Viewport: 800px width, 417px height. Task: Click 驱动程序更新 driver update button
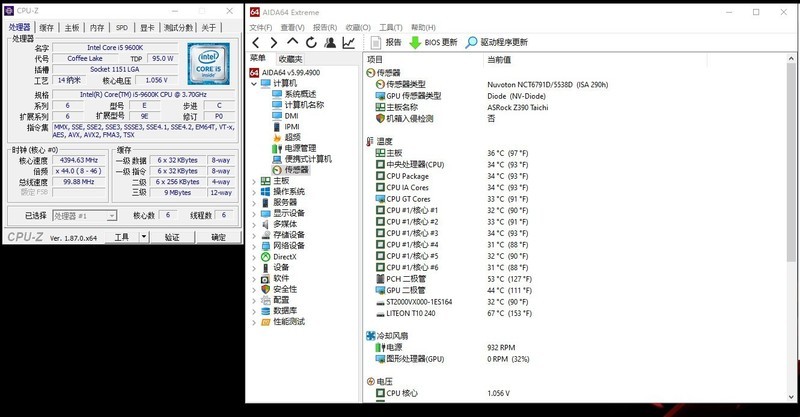pos(496,42)
